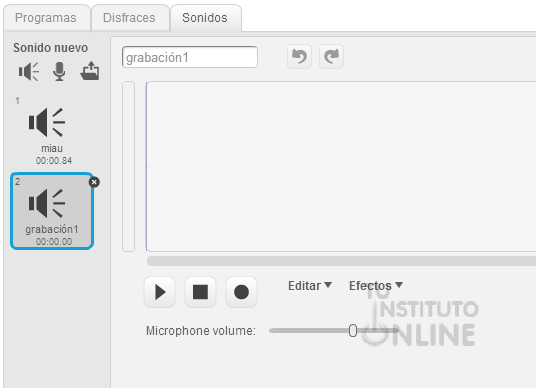Switch to the Programas tab
Image resolution: width=536 pixels, height=388 pixels.
coord(46,18)
